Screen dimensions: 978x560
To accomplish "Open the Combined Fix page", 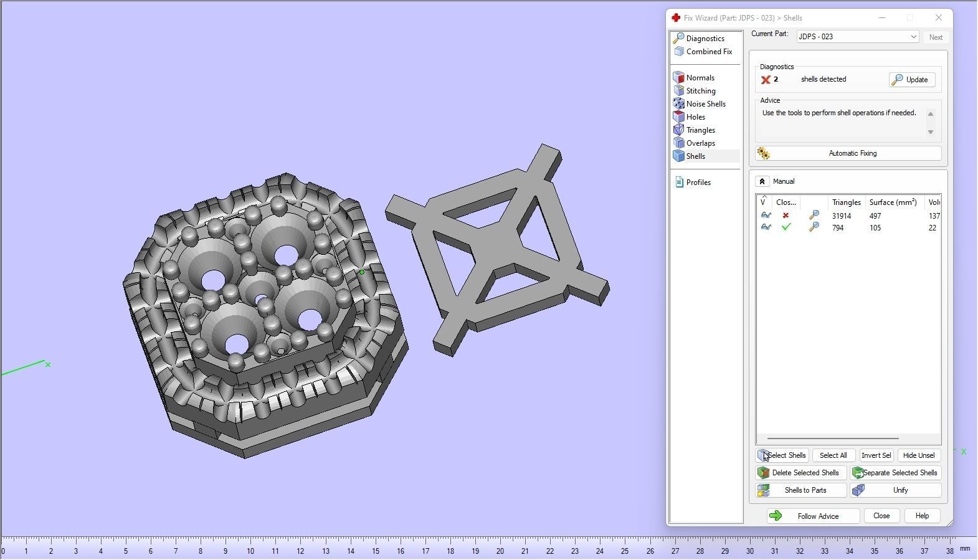I will click(709, 52).
